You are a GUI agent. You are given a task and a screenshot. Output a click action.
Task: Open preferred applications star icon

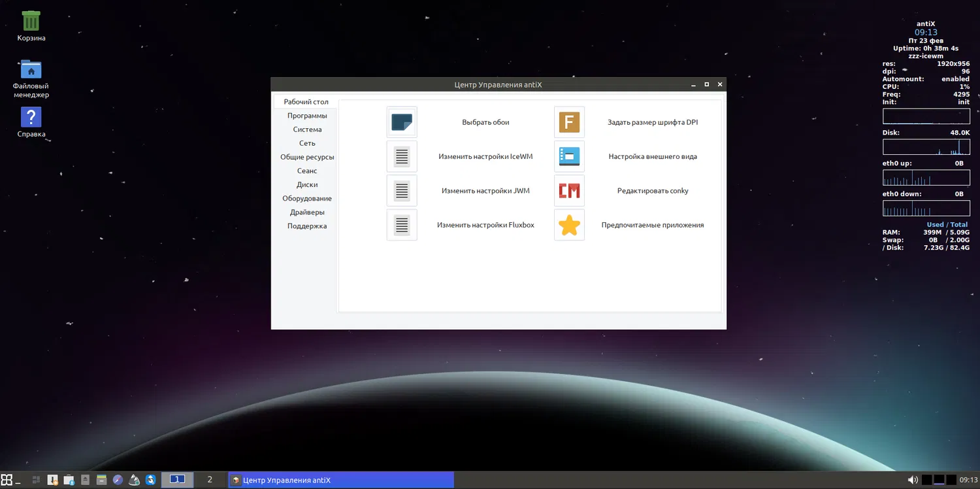[x=569, y=225]
